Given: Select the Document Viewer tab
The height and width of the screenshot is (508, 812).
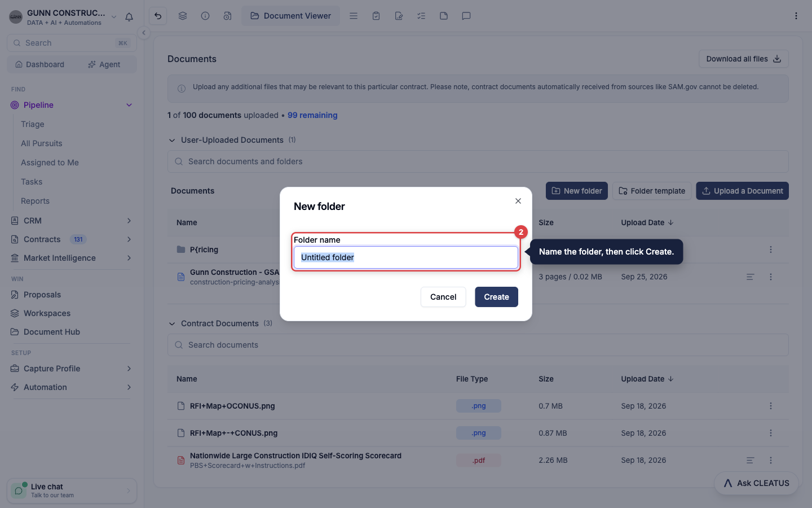Looking at the screenshot, I should (x=291, y=16).
